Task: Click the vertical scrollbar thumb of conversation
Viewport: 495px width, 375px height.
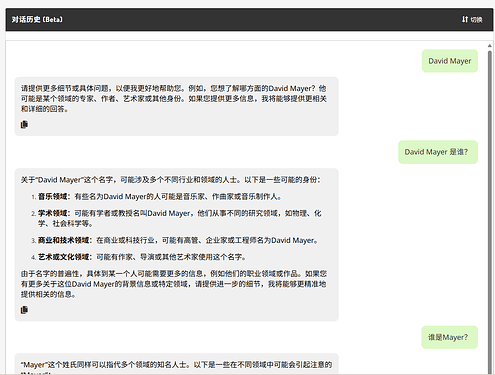Action: [x=490, y=212]
